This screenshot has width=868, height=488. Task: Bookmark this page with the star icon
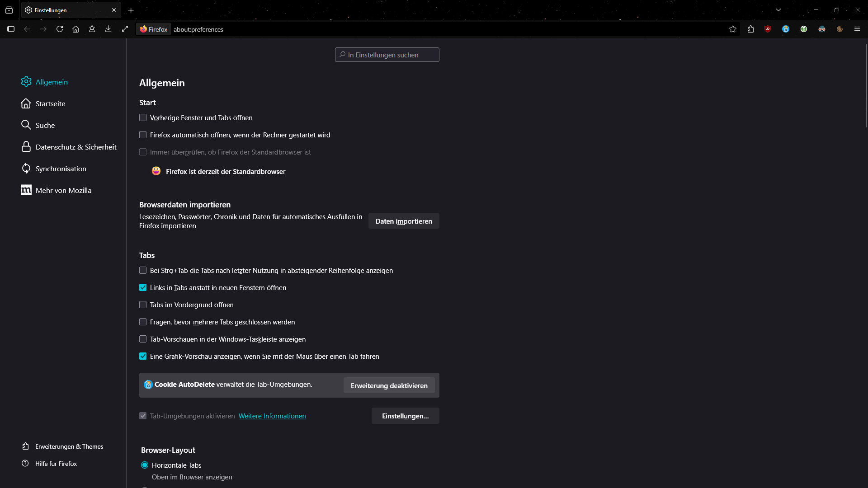coord(733,29)
